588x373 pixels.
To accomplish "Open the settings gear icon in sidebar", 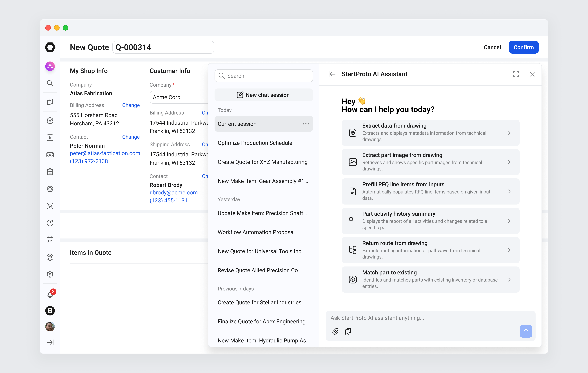I will point(50,274).
